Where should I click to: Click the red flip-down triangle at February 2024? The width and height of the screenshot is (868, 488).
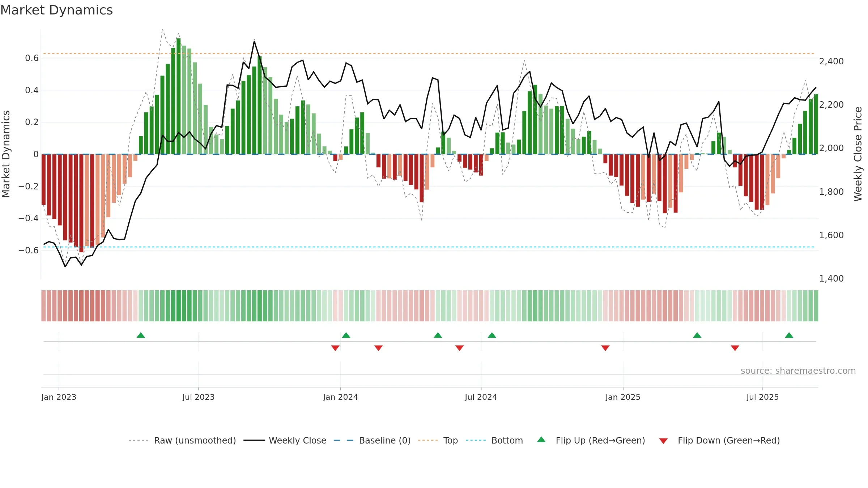379,348
